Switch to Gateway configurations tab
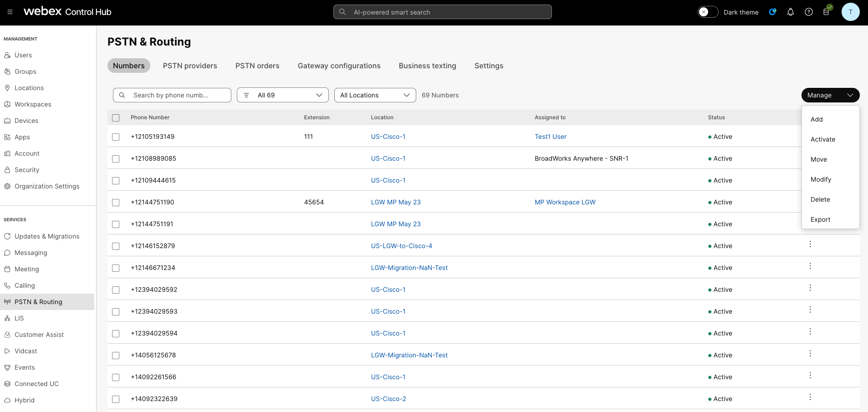868x412 pixels. [x=339, y=66]
